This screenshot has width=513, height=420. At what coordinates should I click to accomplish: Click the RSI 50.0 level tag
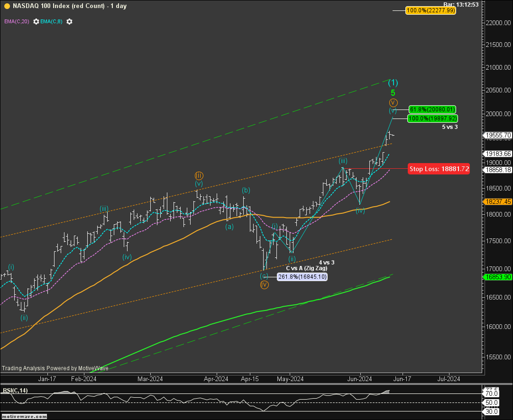pyautogui.click(x=492, y=402)
